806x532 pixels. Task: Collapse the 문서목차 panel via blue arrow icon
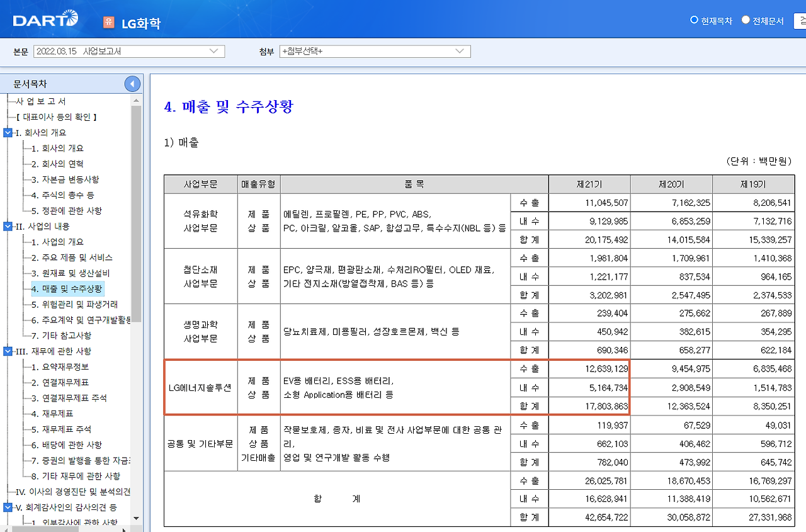point(132,82)
